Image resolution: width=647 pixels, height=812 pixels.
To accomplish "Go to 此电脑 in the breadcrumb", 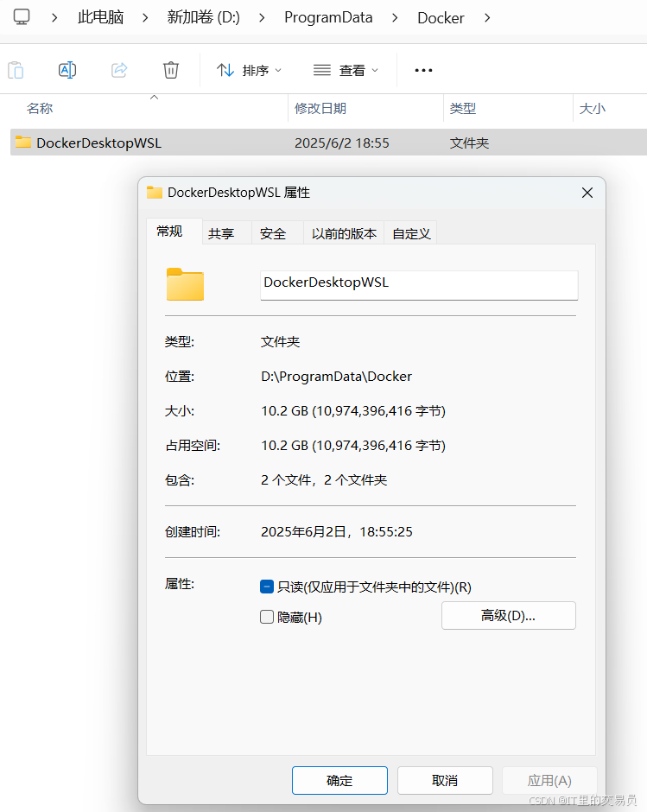I will [100, 17].
